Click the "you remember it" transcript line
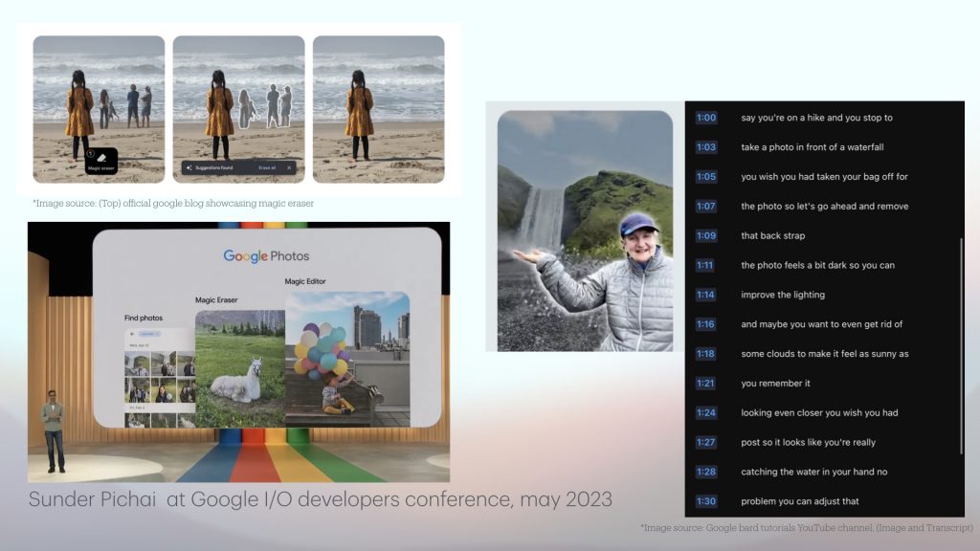 pos(775,383)
